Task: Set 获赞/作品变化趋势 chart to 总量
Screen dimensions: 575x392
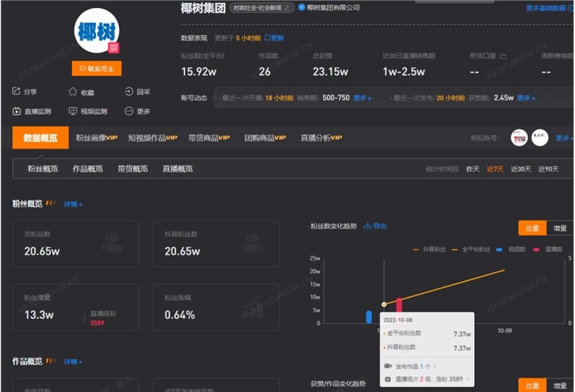Action: (x=532, y=386)
